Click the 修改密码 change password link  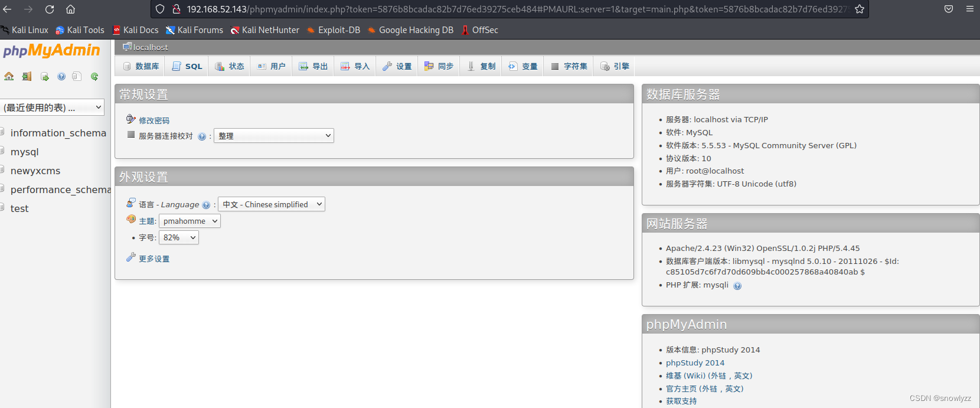[154, 120]
